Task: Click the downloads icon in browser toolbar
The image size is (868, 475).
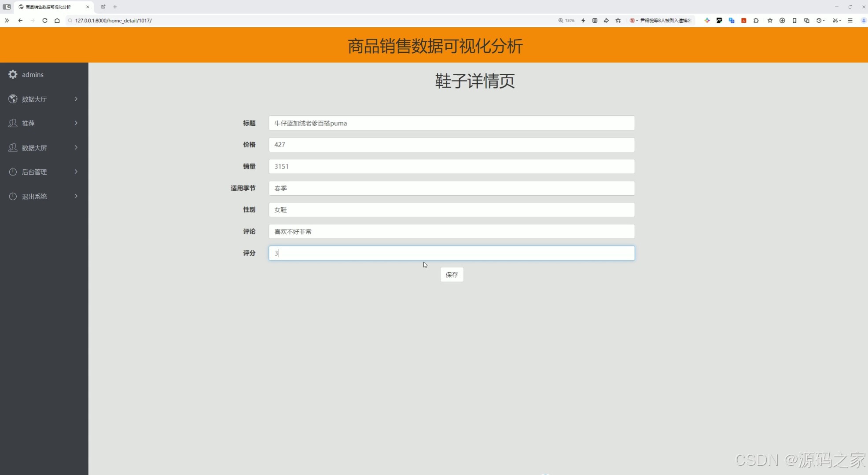Action: click(782, 21)
